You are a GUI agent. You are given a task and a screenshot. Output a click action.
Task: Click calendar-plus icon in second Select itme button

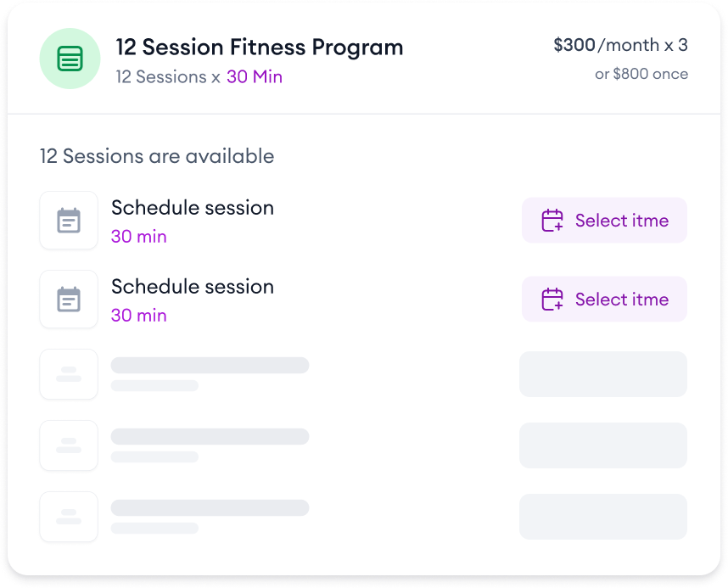[552, 300]
